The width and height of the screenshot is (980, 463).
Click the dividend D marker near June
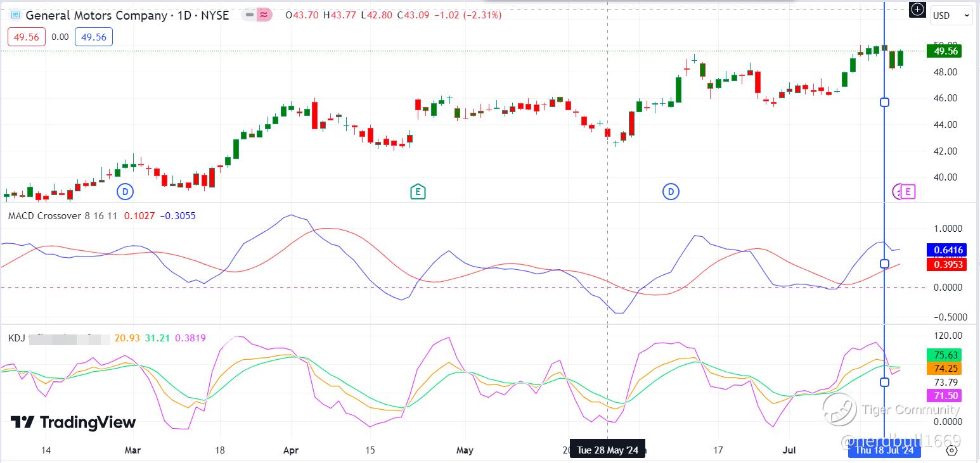click(671, 191)
